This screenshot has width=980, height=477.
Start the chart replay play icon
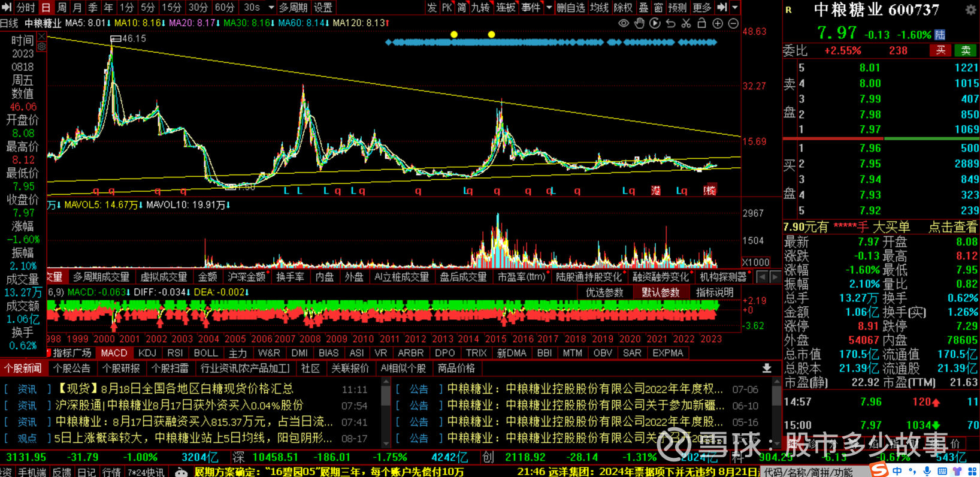[655, 23]
